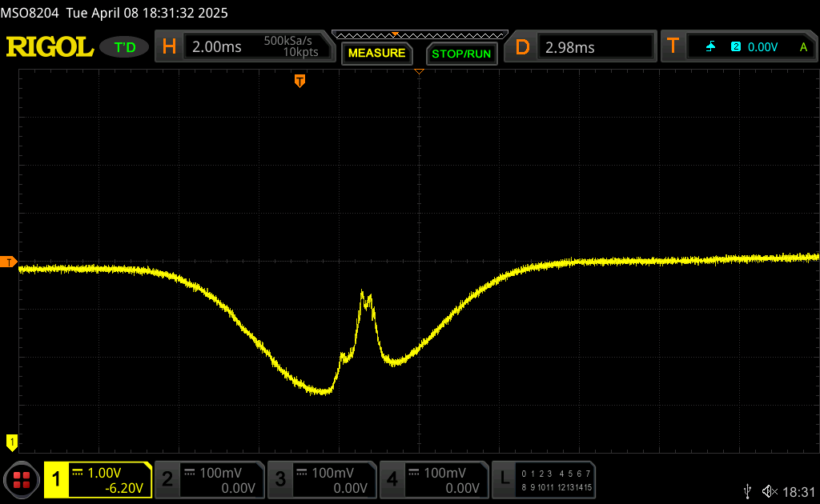Open the delay D settings icon

click(522, 47)
